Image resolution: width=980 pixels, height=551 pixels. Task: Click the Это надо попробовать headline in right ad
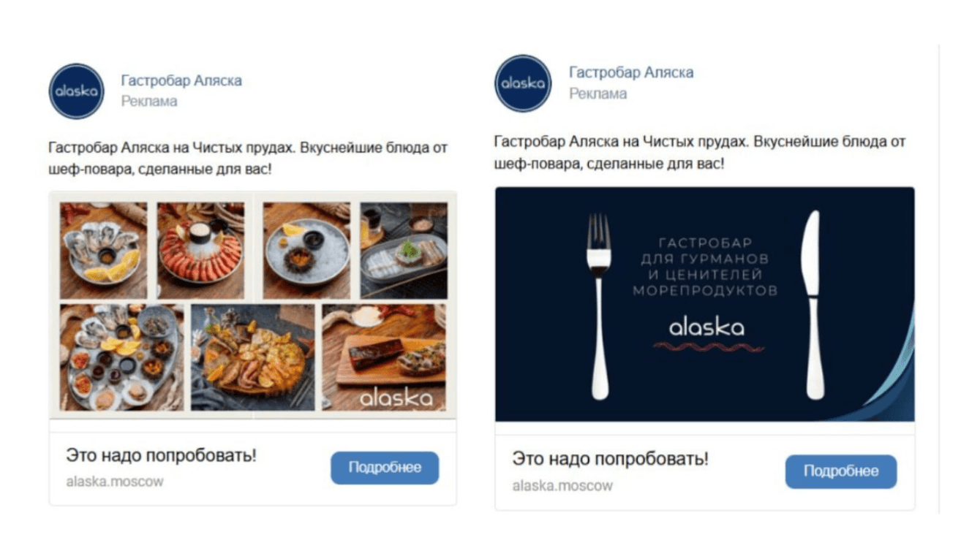(x=611, y=460)
